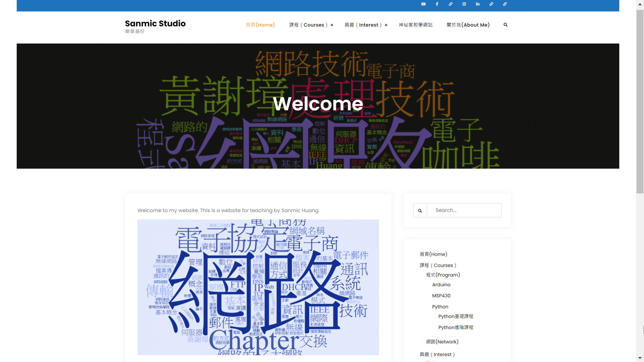Open the LinkedIn social icon
This screenshot has width=644, height=362.
pyautogui.click(x=478, y=4)
